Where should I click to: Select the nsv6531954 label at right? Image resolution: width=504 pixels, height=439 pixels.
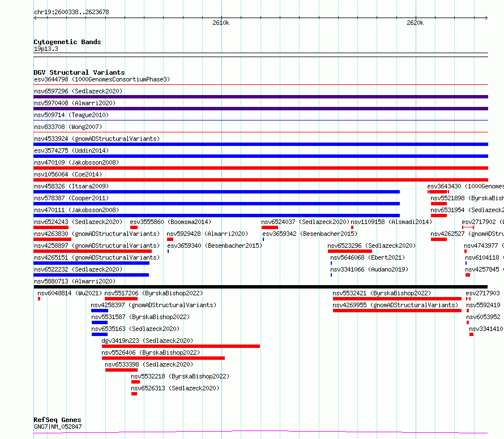tap(467, 210)
